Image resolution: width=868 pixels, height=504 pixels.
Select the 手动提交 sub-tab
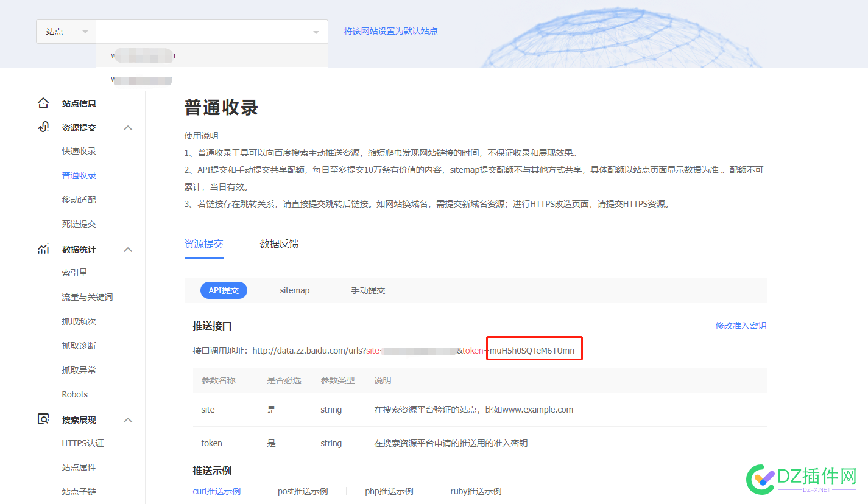368,290
